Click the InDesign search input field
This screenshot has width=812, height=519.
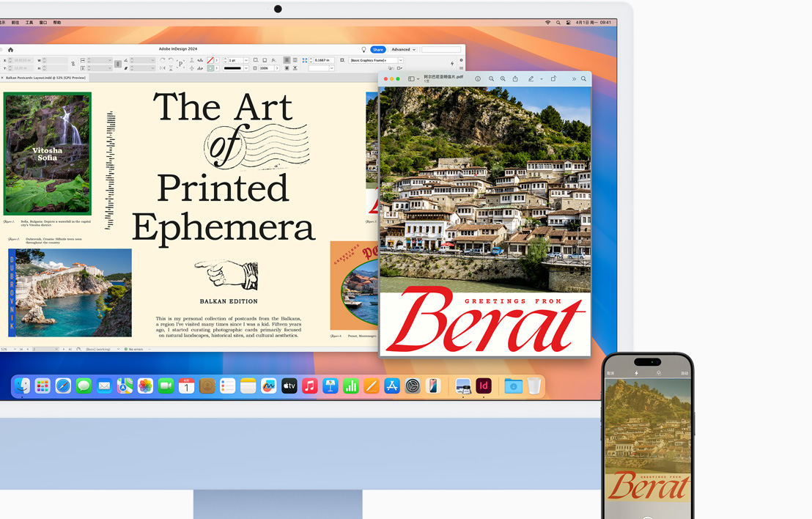pyautogui.click(x=441, y=50)
